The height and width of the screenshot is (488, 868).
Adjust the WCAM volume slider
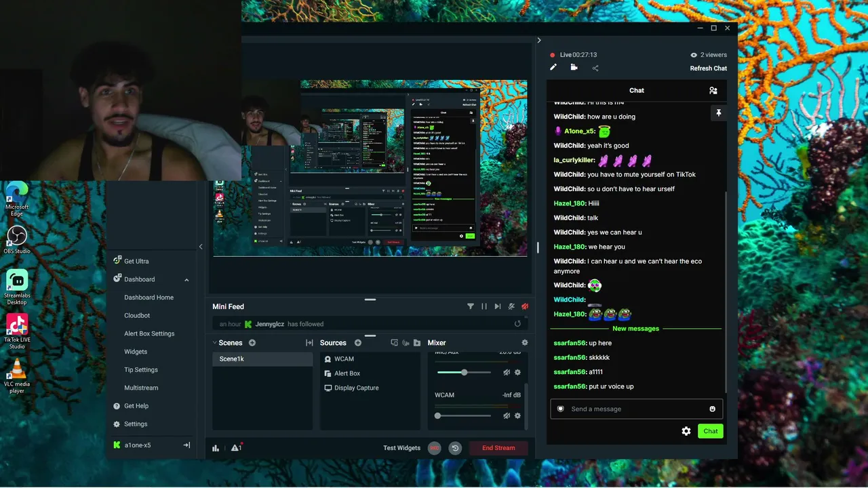(x=464, y=415)
